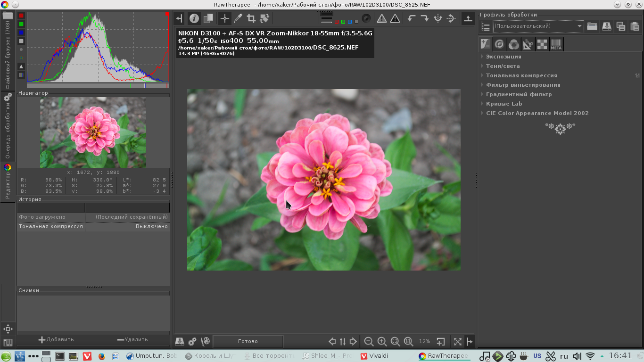Expand the Кривые Lab section
The height and width of the screenshot is (362, 644).
[x=560, y=104]
